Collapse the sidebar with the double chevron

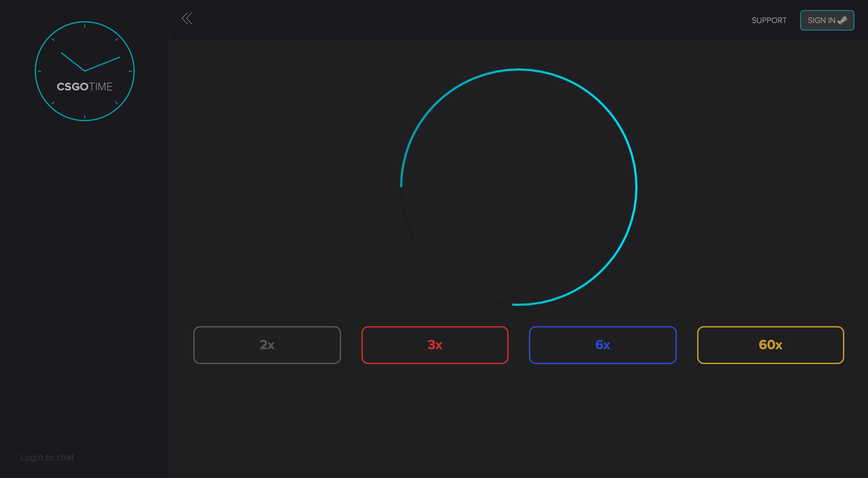click(x=187, y=19)
